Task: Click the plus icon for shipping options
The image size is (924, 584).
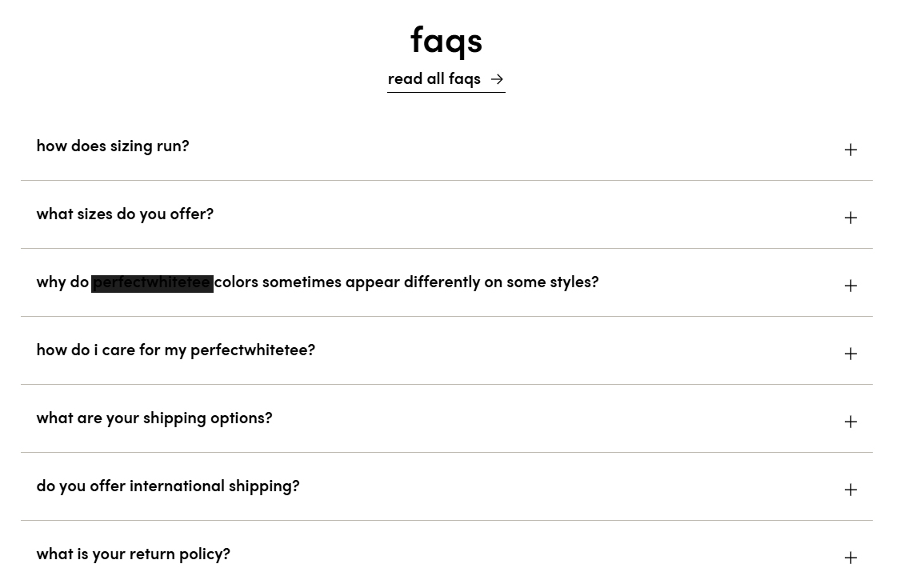Action: [850, 422]
